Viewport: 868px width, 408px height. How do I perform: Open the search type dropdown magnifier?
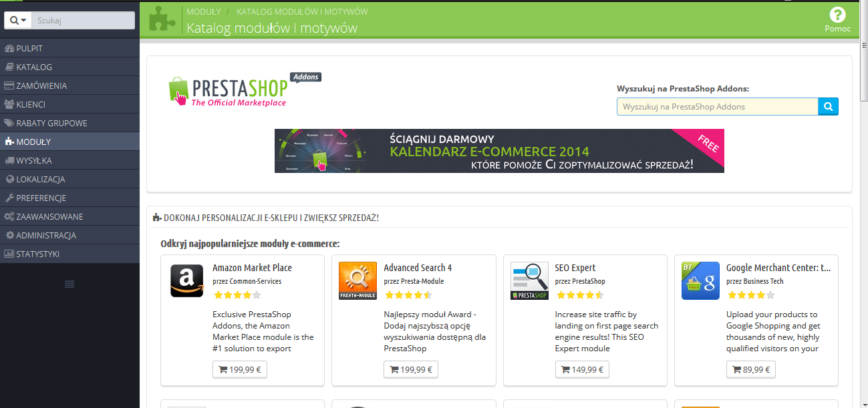click(18, 21)
